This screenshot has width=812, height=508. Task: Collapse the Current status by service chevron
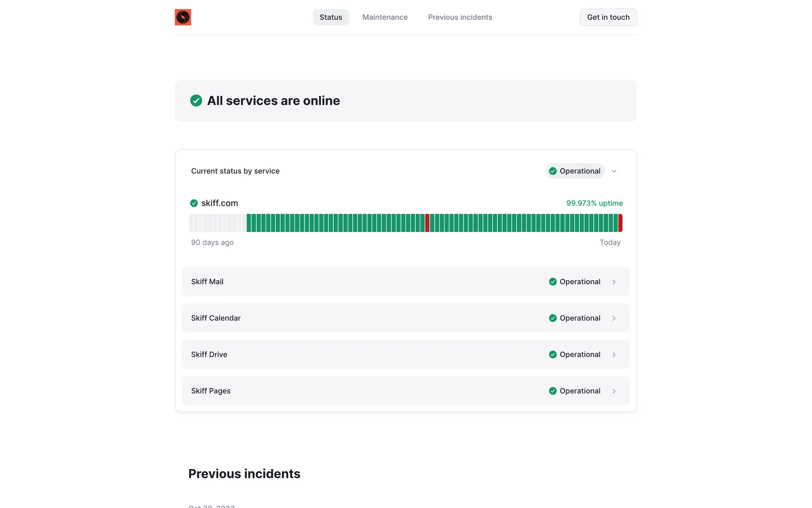pos(614,171)
